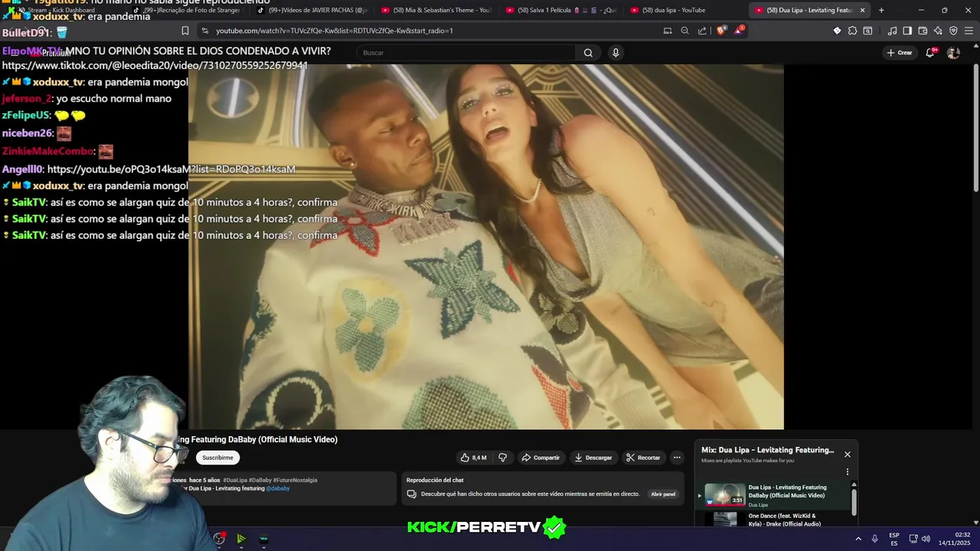Click the green play-arrow taskbar icon
The image size is (980, 551).
(241, 539)
